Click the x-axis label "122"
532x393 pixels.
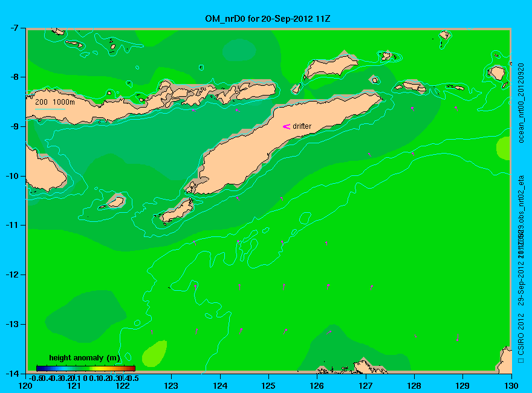click(x=123, y=386)
